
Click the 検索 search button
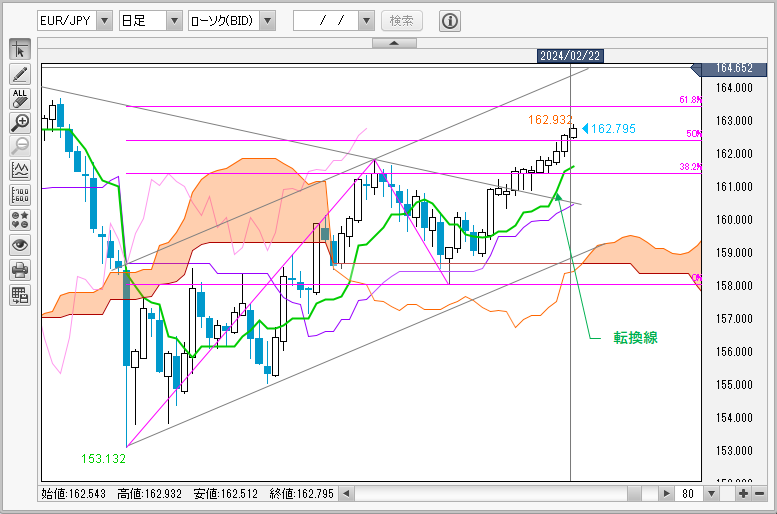coord(402,21)
